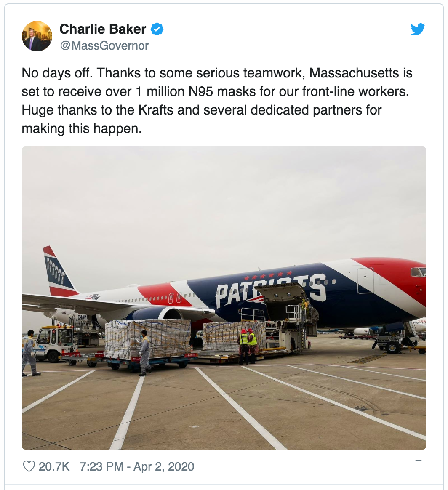Click the blue verified badge

point(157,29)
